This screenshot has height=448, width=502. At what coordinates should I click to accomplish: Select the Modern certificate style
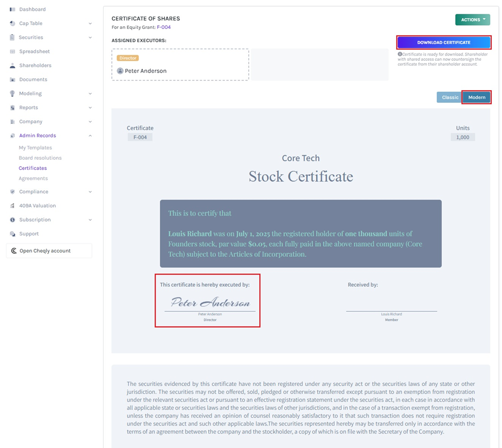[476, 97]
